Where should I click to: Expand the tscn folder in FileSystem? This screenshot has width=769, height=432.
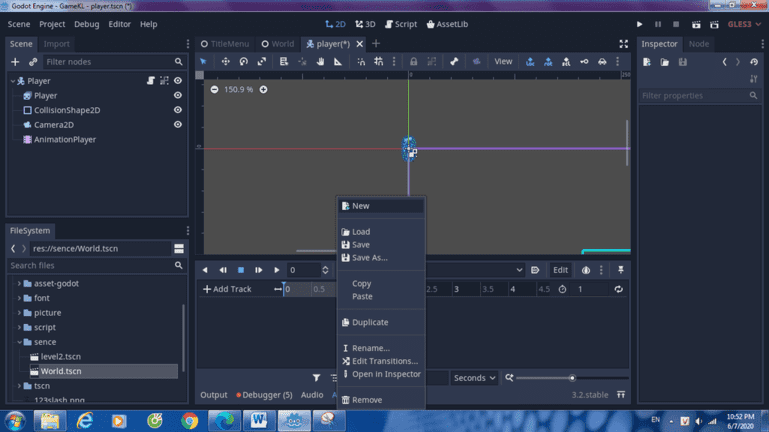19,386
